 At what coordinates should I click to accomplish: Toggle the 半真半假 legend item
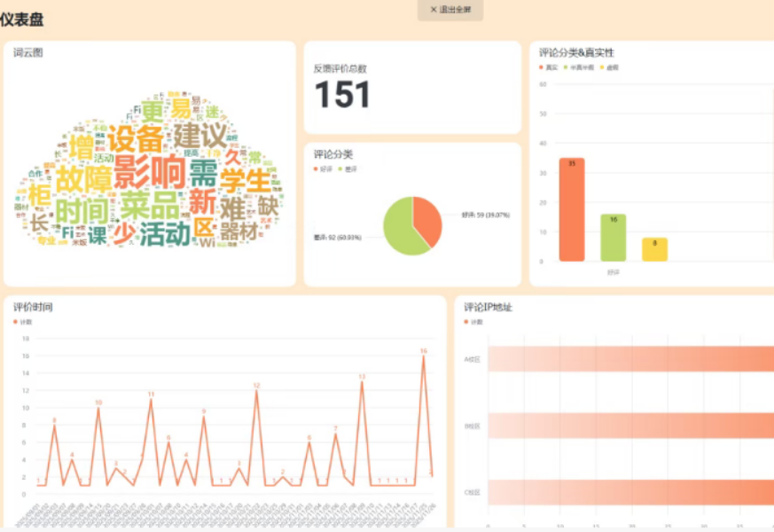[x=578, y=67]
